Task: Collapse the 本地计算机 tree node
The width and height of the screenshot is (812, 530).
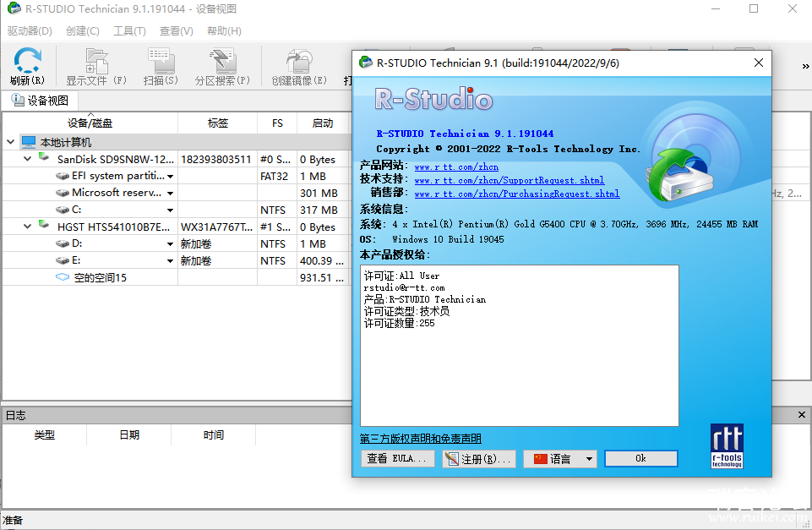Action: tap(10, 141)
